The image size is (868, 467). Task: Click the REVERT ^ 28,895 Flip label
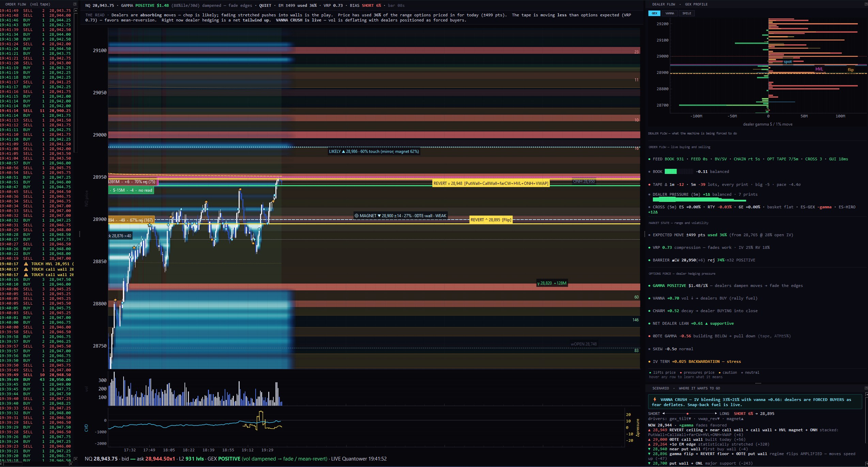click(x=491, y=220)
